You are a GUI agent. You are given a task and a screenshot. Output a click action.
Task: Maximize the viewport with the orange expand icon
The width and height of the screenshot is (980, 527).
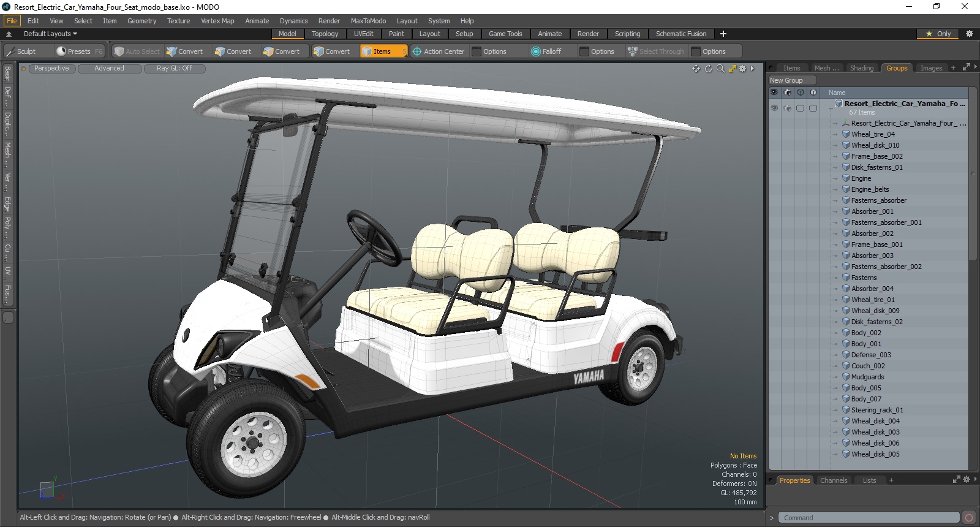[x=732, y=69]
